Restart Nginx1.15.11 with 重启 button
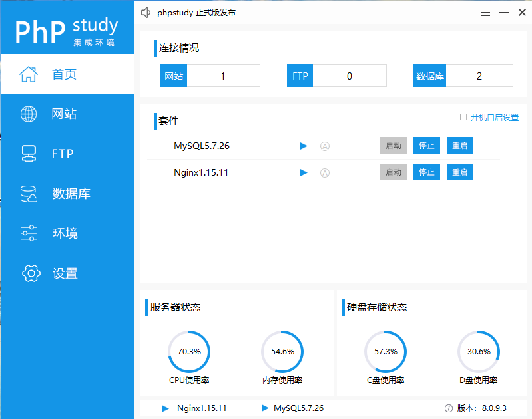532x419 pixels. point(459,172)
